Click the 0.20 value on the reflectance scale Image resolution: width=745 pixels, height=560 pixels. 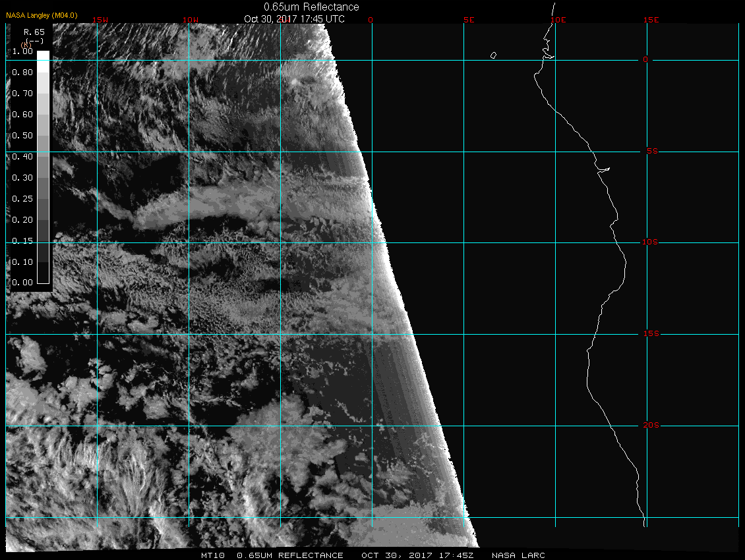22,220
